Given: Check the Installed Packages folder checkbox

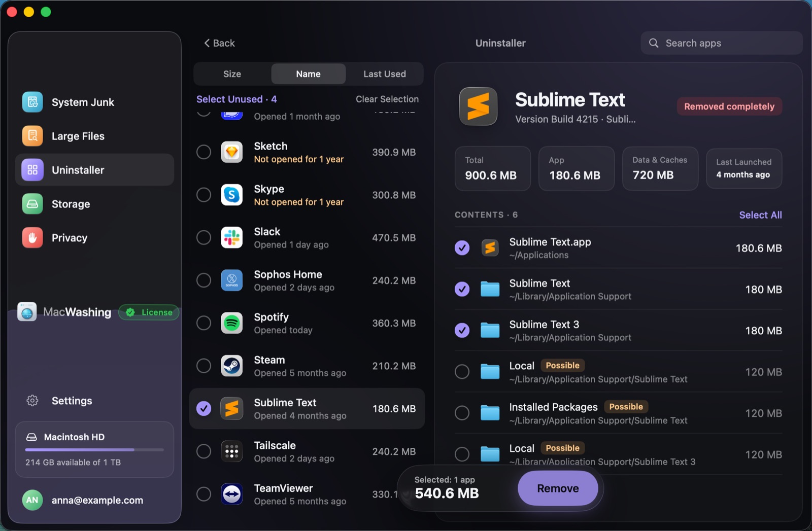Looking at the screenshot, I should pos(462,413).
